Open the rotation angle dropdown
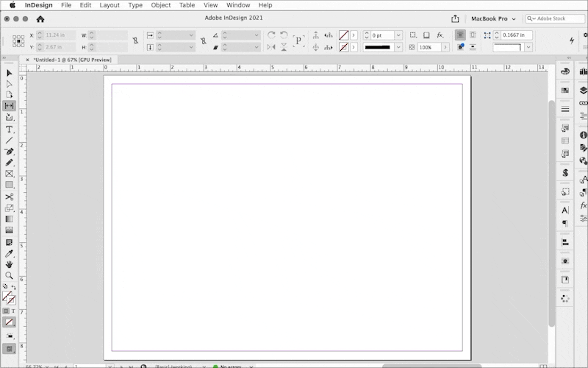The height and width of the screenshot is (368, 588). point(257,35)
